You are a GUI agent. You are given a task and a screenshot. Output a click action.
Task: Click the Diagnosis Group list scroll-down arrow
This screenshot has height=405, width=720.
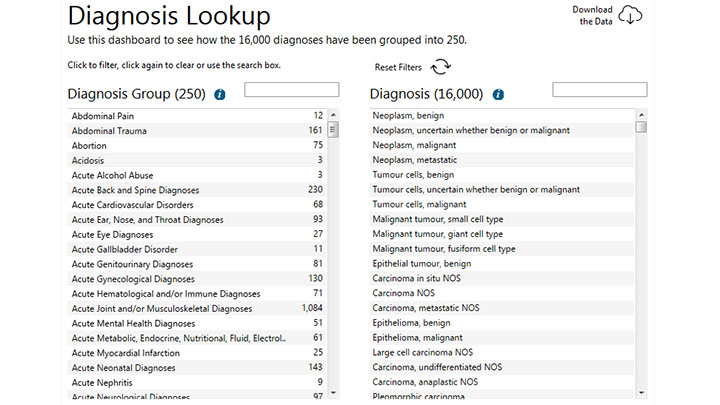333,393
